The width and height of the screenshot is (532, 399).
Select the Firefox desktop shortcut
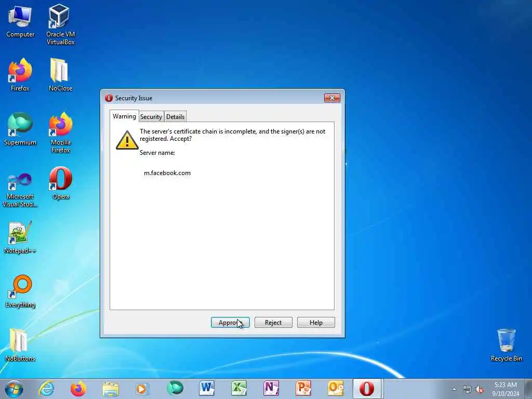pyautogui.click(x=20, y=75)
